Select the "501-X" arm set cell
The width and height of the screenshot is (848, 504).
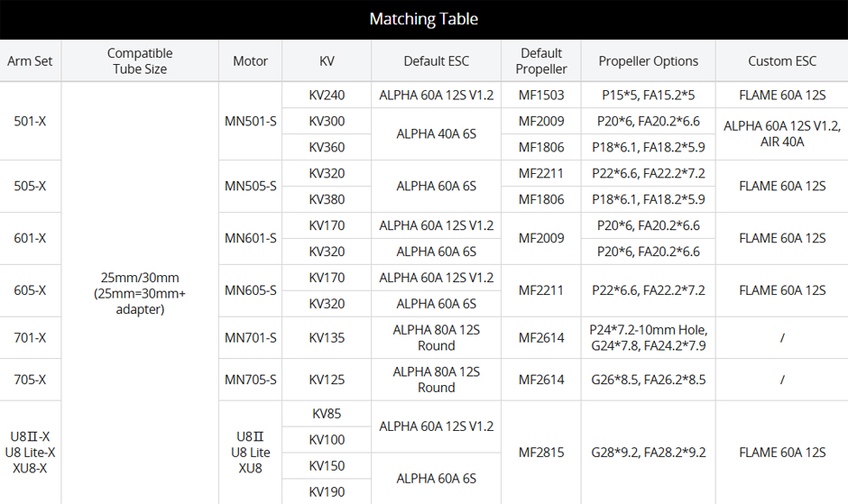(31, 121)
